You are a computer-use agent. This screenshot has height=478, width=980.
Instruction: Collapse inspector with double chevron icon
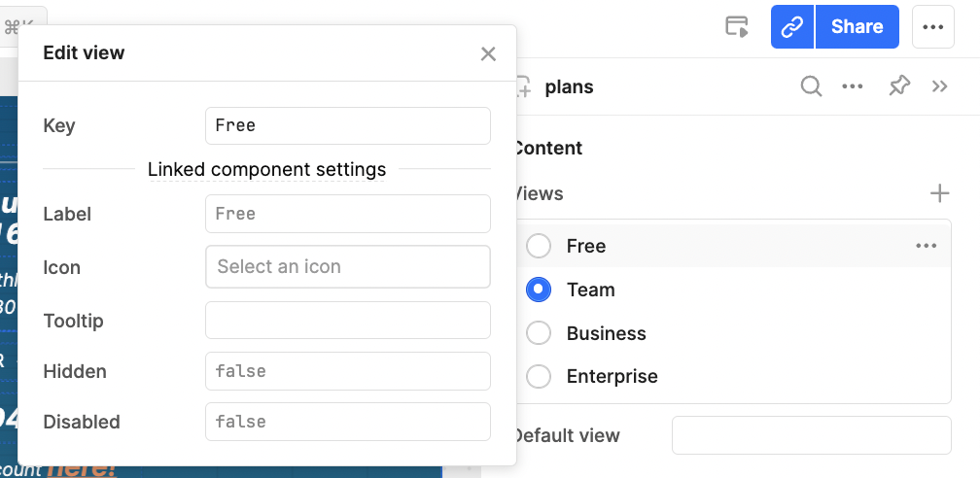[940, 86]
